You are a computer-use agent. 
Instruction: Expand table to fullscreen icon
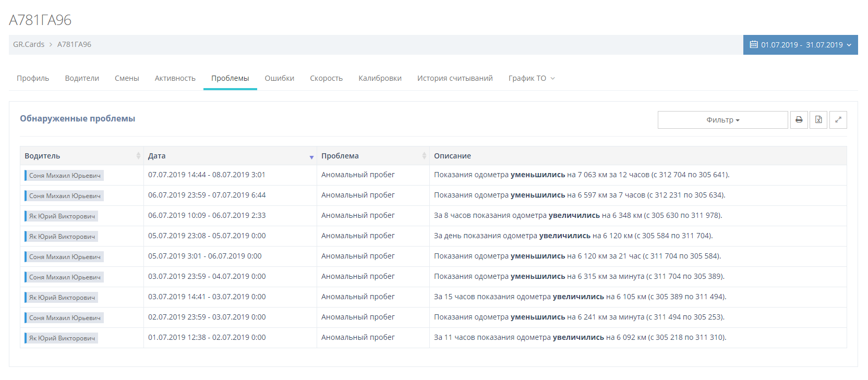[838, 120]
